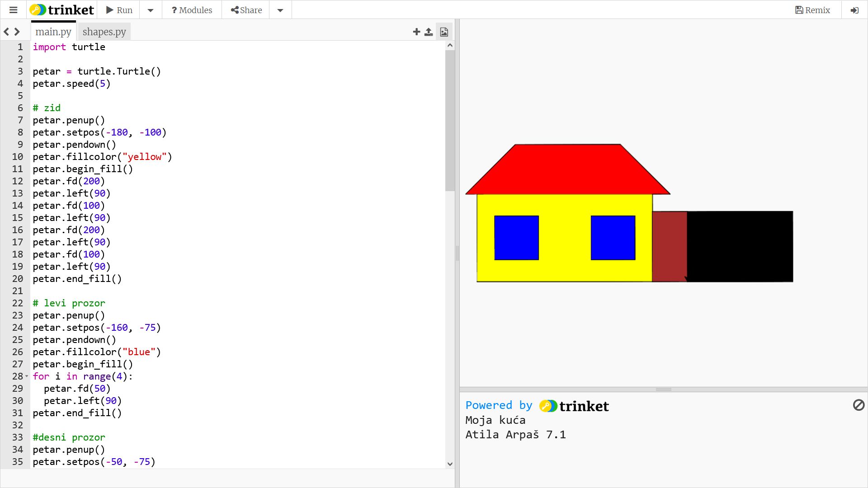Collapse the for loop at line 28
This screenshot has height=488, width=868.
[27, 376]
